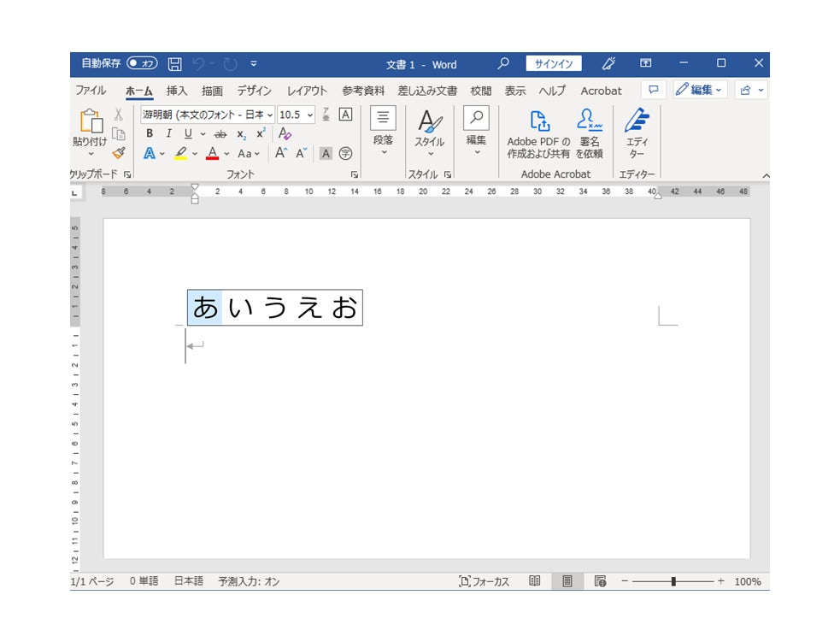Click the Format Painter brush icon
This screenshot has width=840, height=630.
click(119, 153)
